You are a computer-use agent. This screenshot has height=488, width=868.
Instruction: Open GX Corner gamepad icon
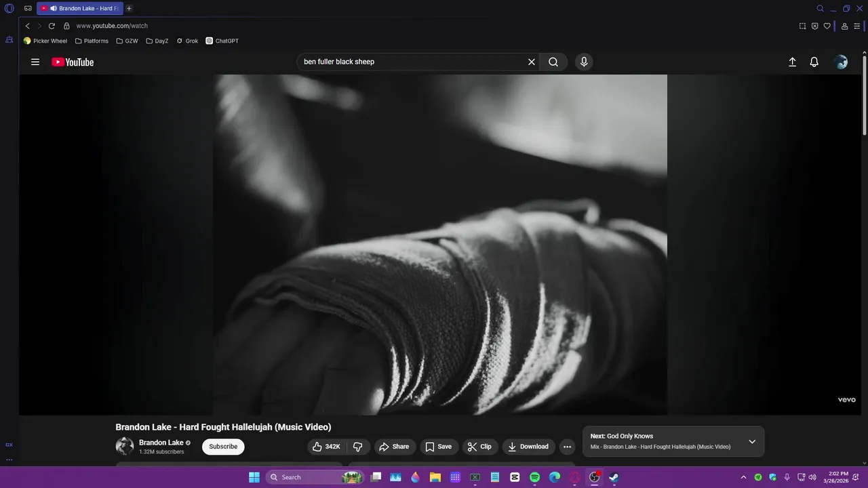[x=28, y=8]
